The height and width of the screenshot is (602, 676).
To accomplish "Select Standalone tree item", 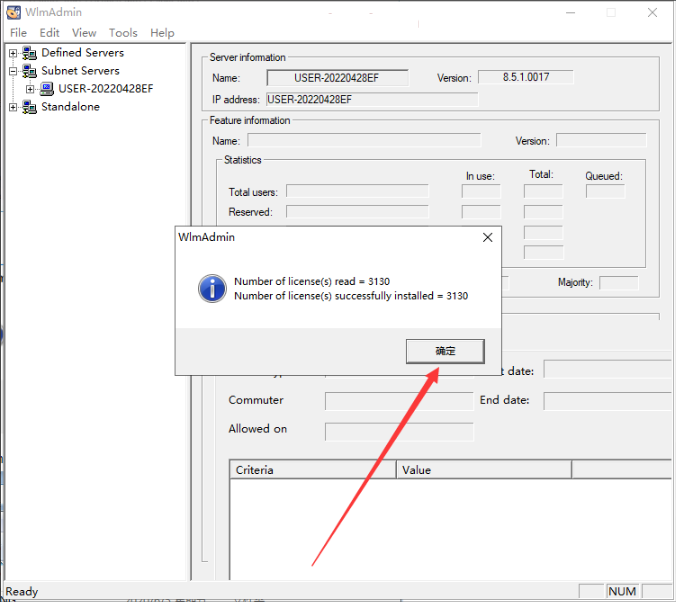I will pyautogui.click(x=70, y=107).
